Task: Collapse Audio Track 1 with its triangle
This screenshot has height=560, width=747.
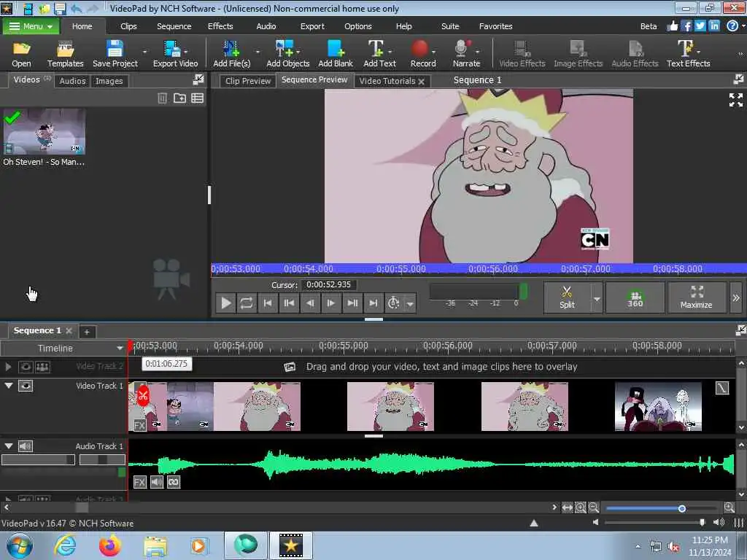Action: pos(9,446)
